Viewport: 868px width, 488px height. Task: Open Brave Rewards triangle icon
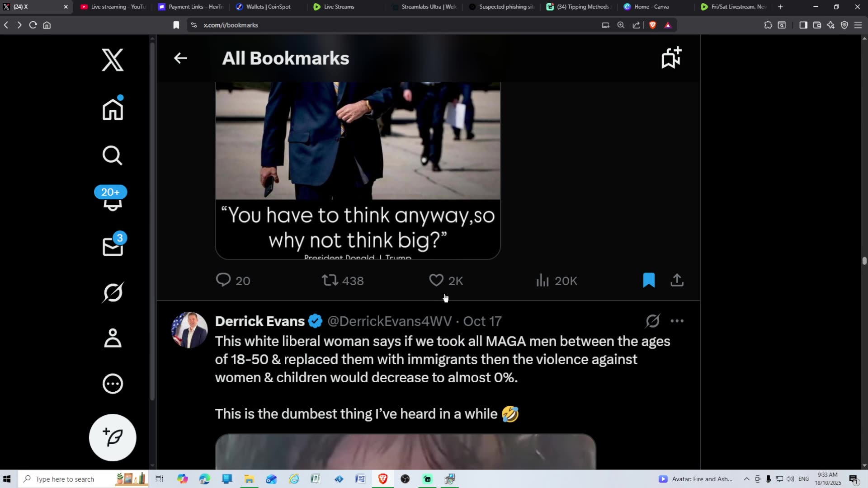pyautogui.click(x=668, y=25)
